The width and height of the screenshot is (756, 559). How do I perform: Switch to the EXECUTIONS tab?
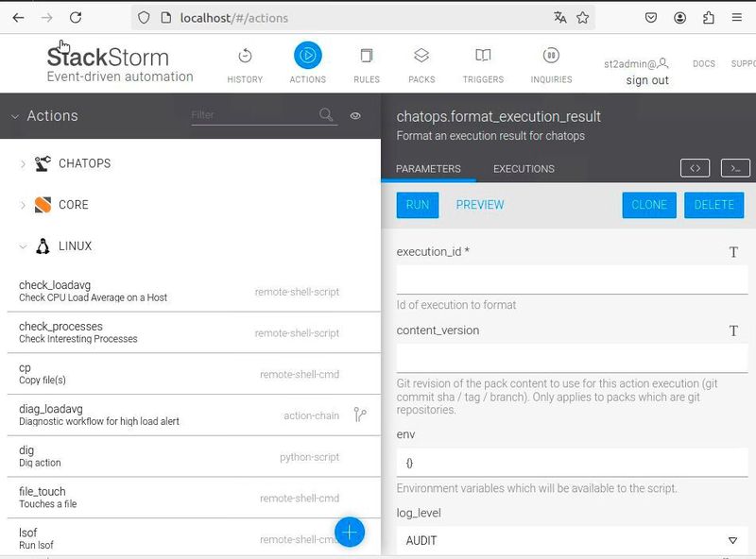click(524, 169)
